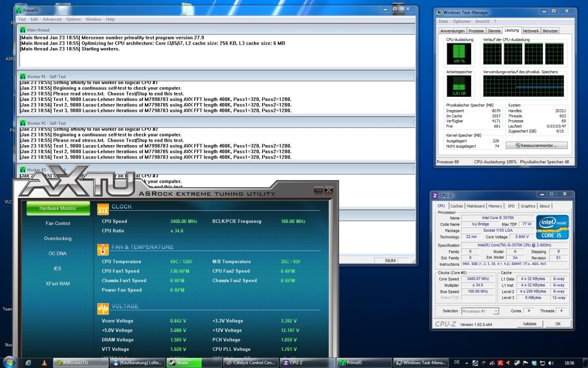Click the CPU-Auslastung 100 % usage meter

[459, 53]
